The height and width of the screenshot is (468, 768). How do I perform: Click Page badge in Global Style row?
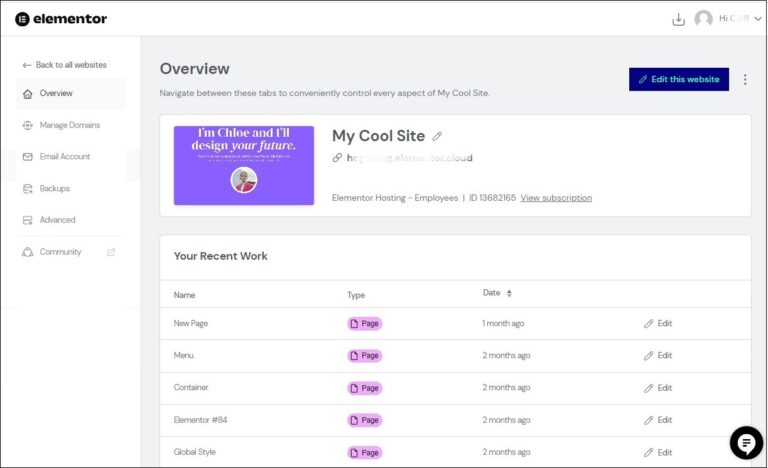pos(364,453)
